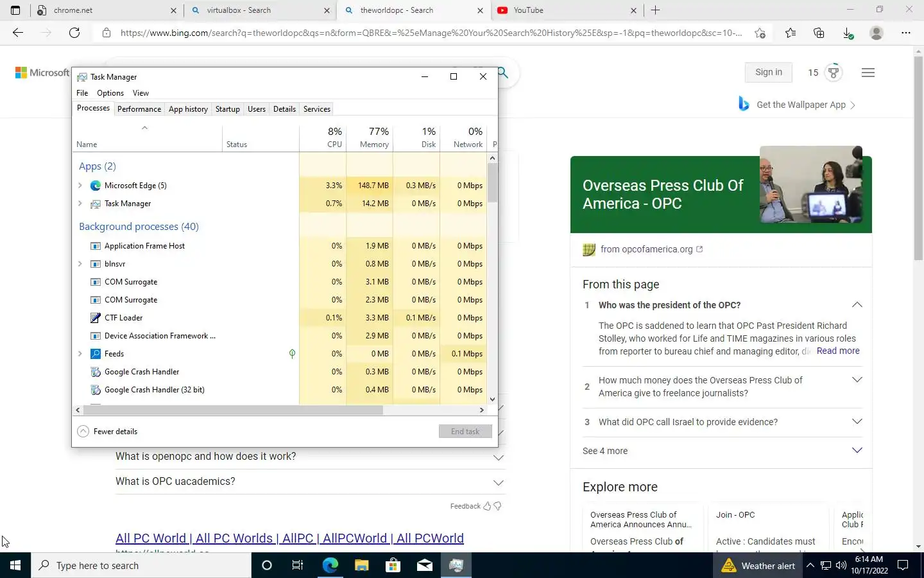Switch to the virtualbox - Search tab

pyautogui.click(x=260, y=10)
